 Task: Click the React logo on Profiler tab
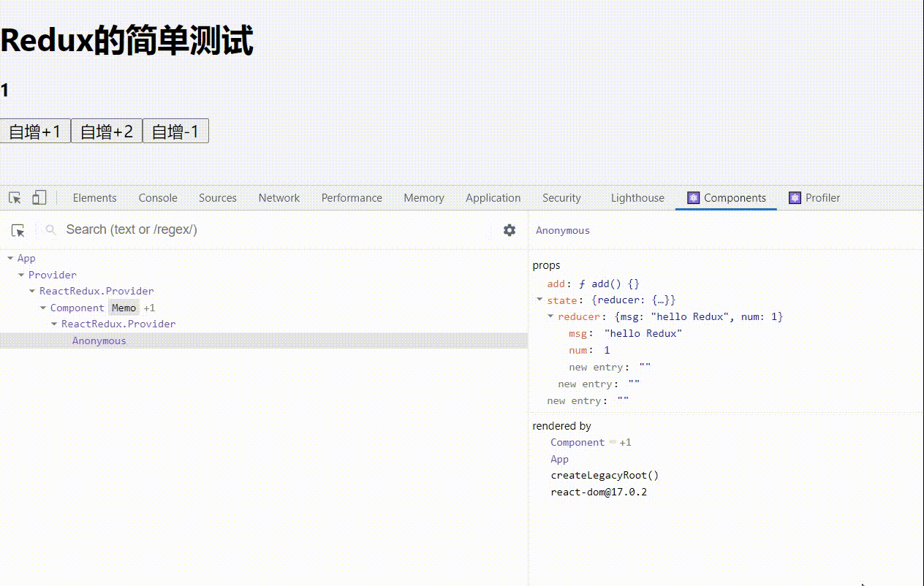(x=794, y=197)
